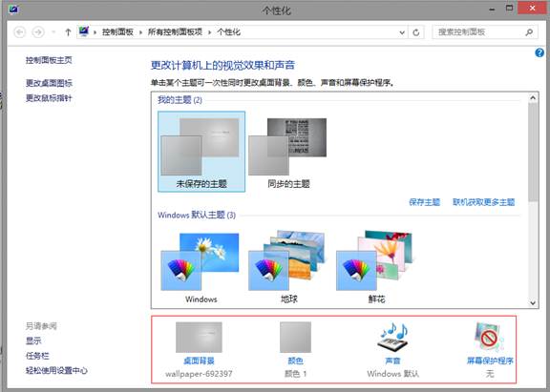The image size is (550, 392).
Task: Expand the address bar history dropdown
Action: pyautogui.click(x=402, y=32)
